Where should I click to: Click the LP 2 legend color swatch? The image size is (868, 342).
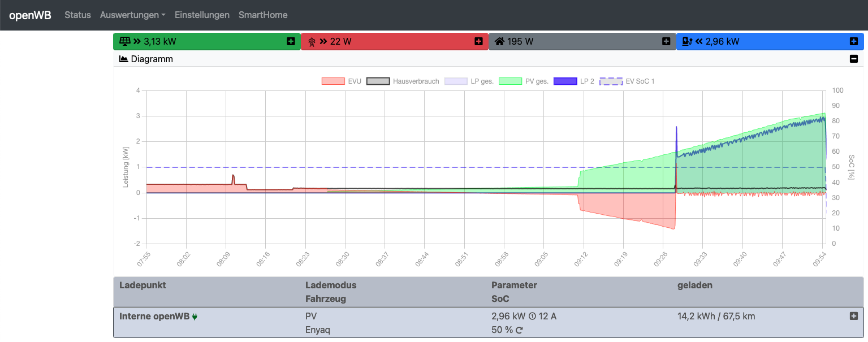[x=565, y=81]
